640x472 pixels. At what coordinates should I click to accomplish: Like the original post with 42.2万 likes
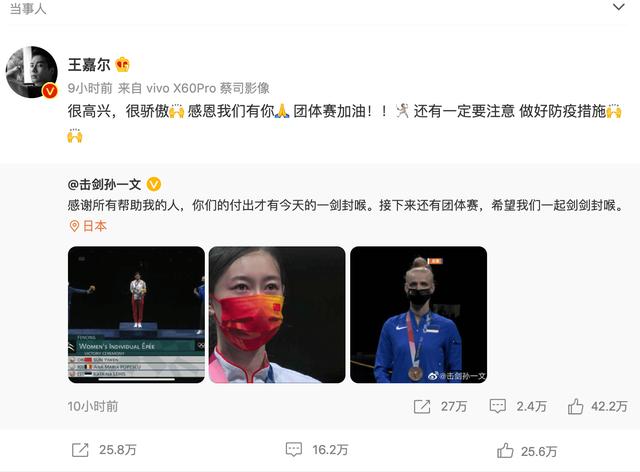pos(598,406)
